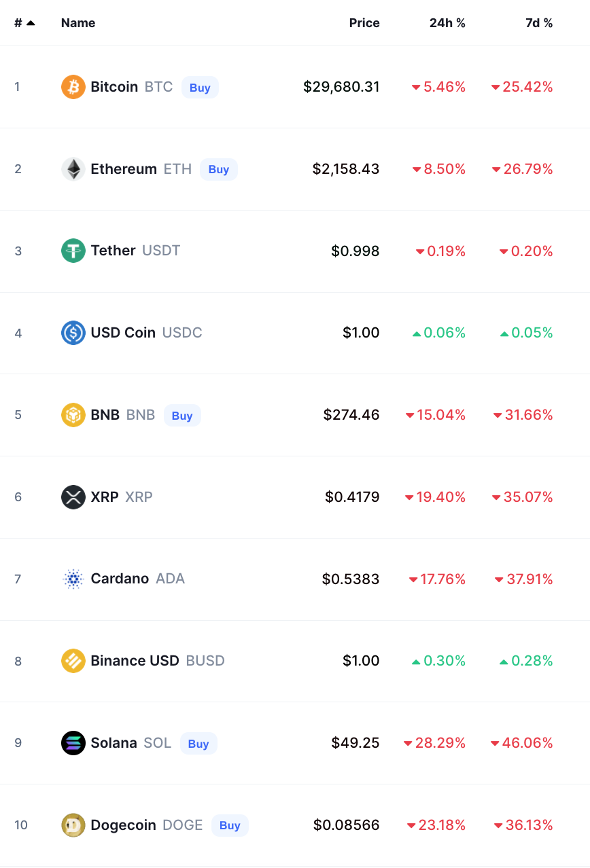This screenshot has width=590, height=868.
Task: Hit Buy beside Solana SOL
Action: point(198,744)
